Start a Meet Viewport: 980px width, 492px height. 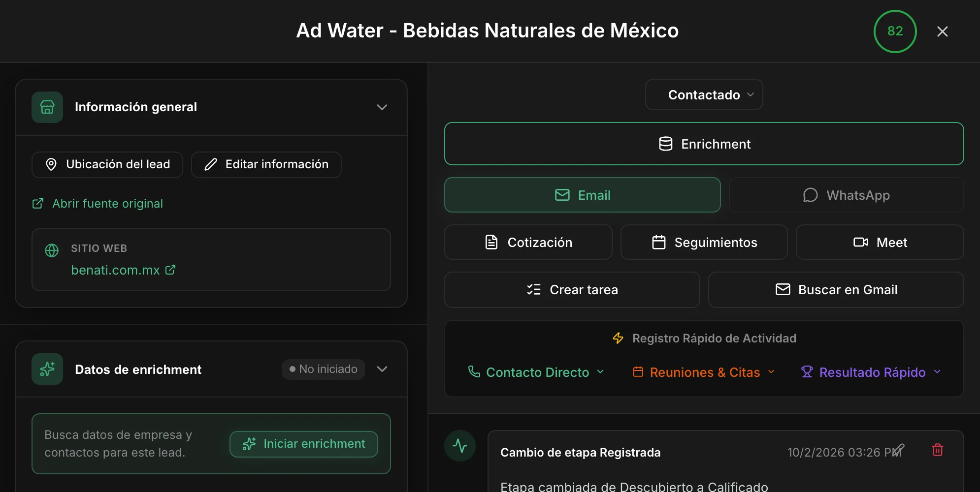880,242
